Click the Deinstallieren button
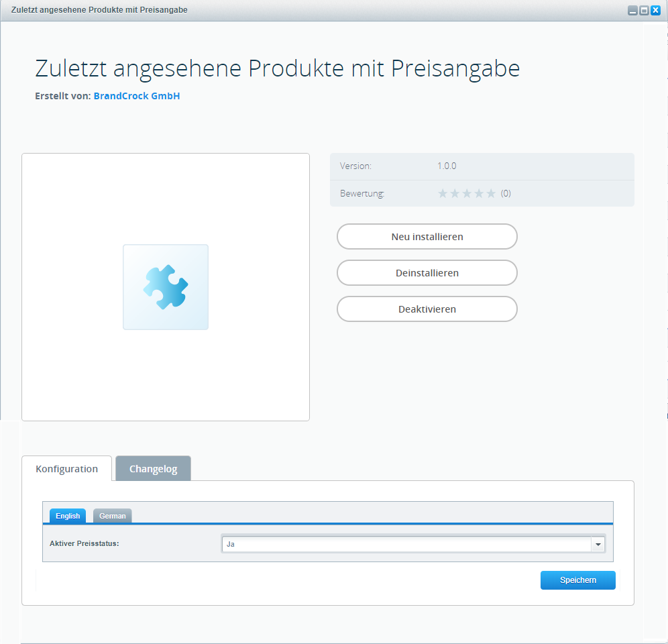 [x=427, y=273]
